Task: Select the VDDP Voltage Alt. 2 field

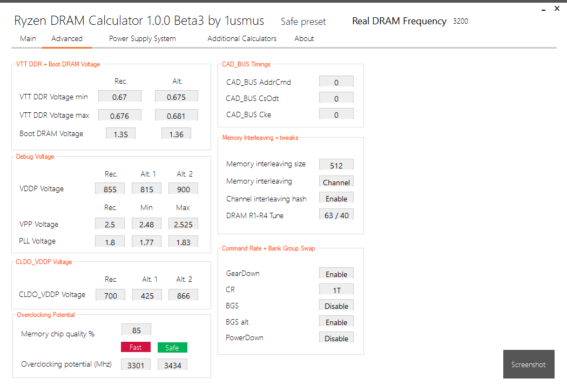Action: click(184, 189)
